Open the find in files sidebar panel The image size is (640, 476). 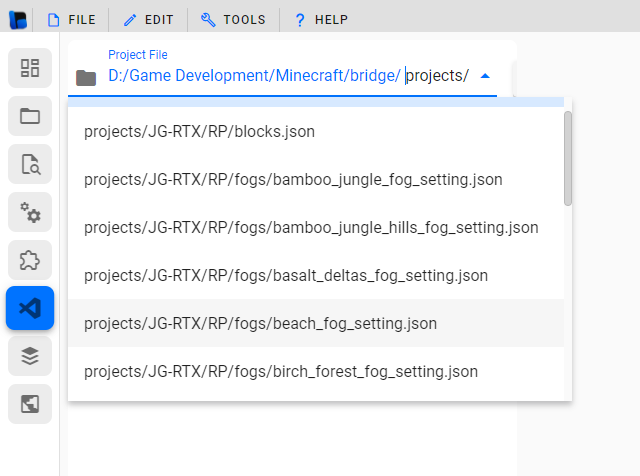click(x=30, y=164)
